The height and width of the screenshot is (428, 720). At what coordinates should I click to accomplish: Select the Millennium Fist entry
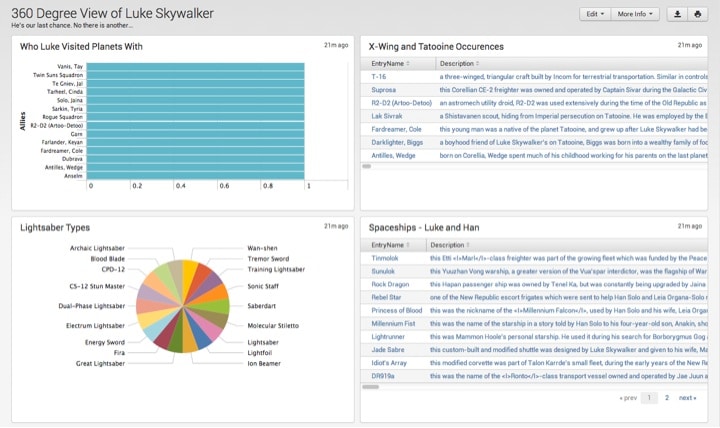pyautogui.click(x=393, y=323)
